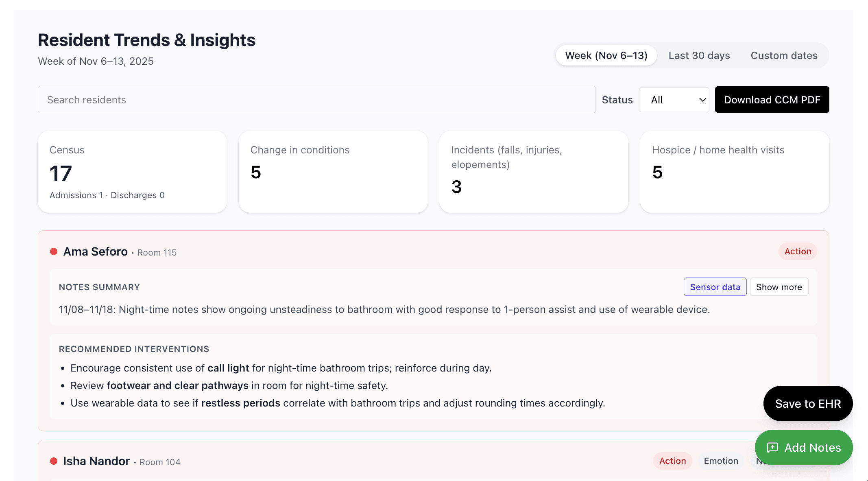Save the summary to EHR
This screenshot has width=868, height=481.
click(808, 403)
